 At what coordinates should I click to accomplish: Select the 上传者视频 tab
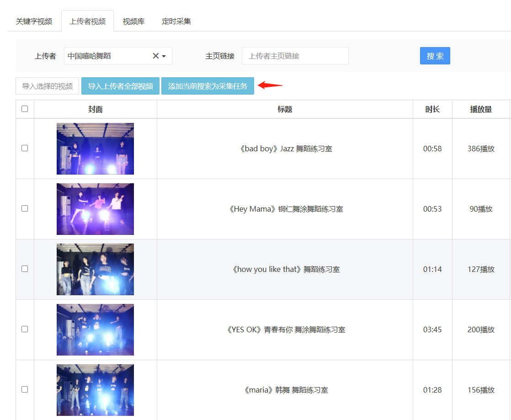(x=87, y=21)
